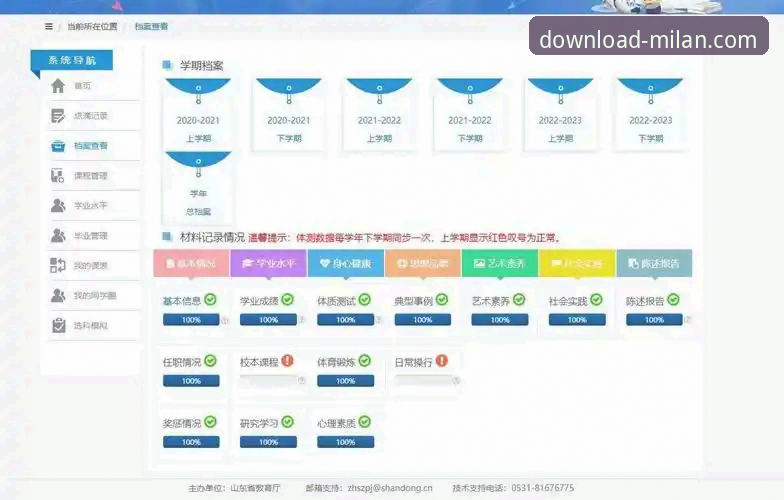Click the 100% progress bar under 学业成绩

268,320
